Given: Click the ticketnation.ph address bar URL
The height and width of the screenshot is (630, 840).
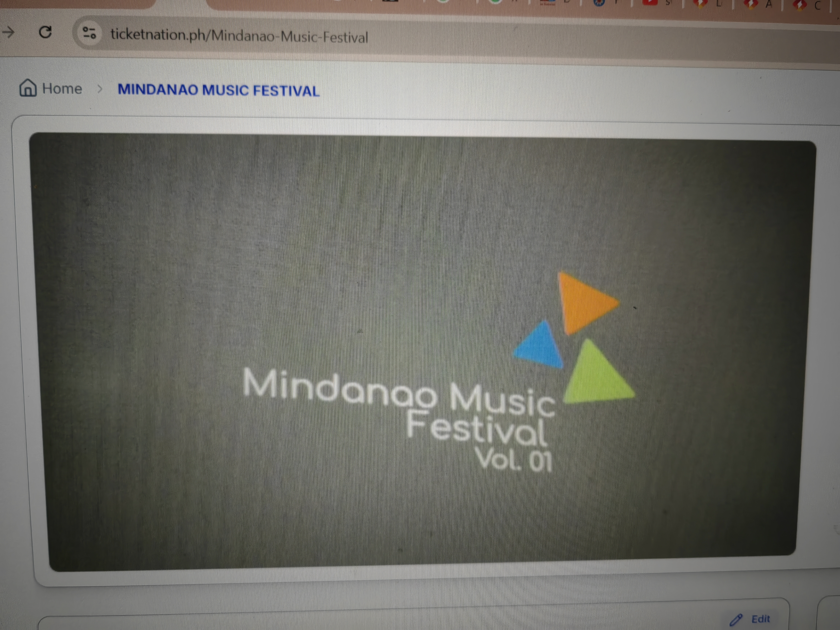Looking at the screenshot, I should (x=239, y=36).
